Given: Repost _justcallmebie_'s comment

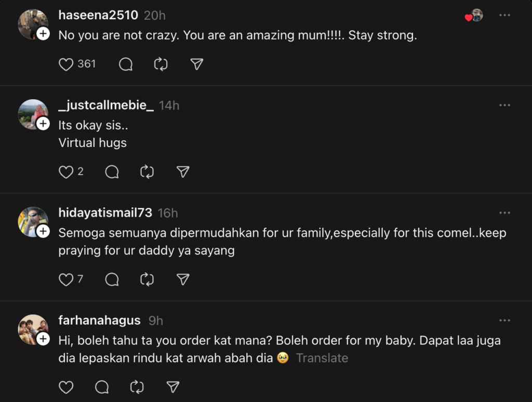Looking at the screenshot, I should [148, 172].
